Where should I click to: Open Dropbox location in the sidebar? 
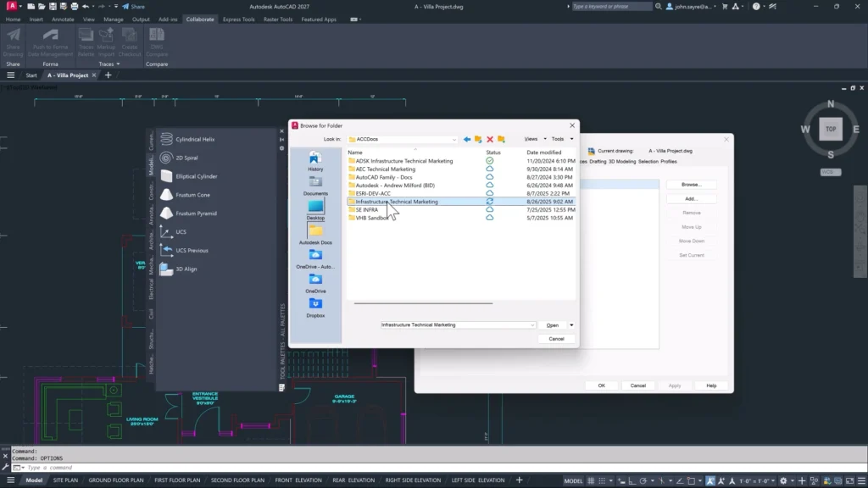click(315, 308)
